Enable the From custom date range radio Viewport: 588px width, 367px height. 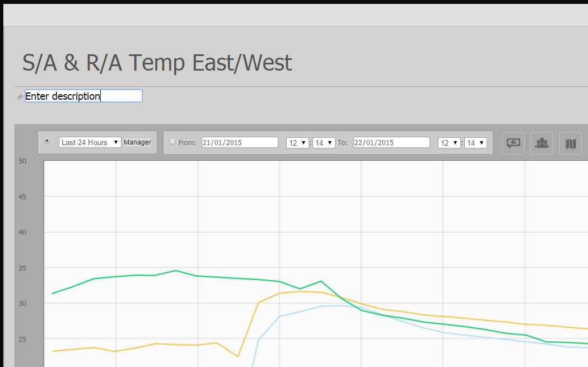[x=172, y=141]
